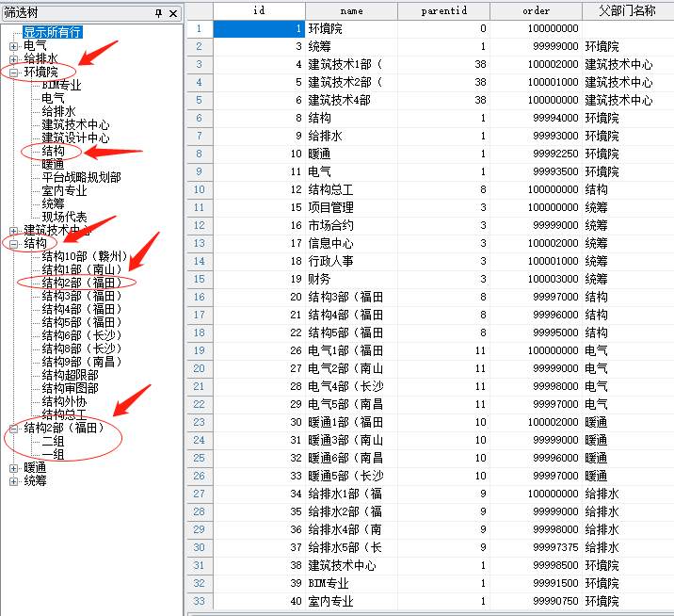The width and height of the screenshot is (674, 616).
Task: Sort by the order column header
Action: pos(536,11)
